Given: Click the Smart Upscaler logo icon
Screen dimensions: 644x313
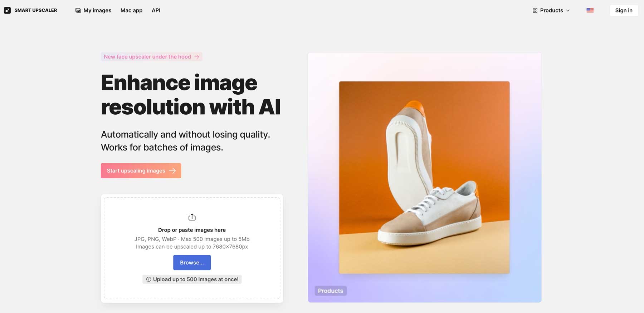Looking at the screenshot, I should [7, 10].
